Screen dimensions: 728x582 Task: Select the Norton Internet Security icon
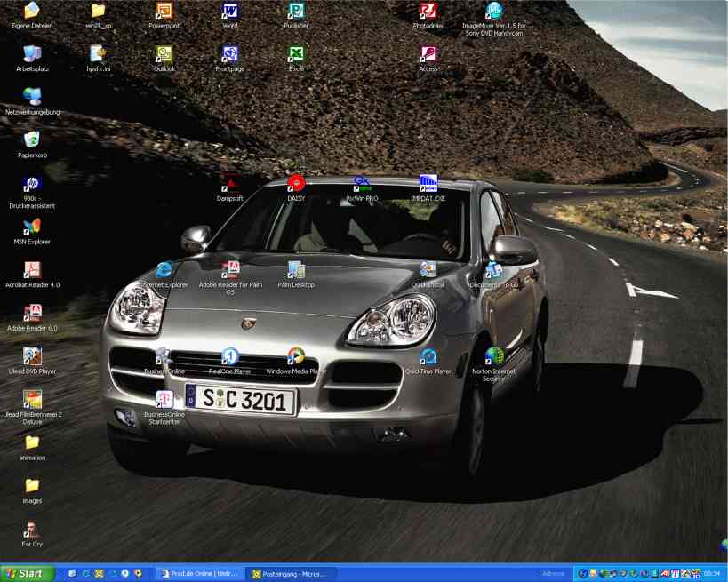(494, 356)
